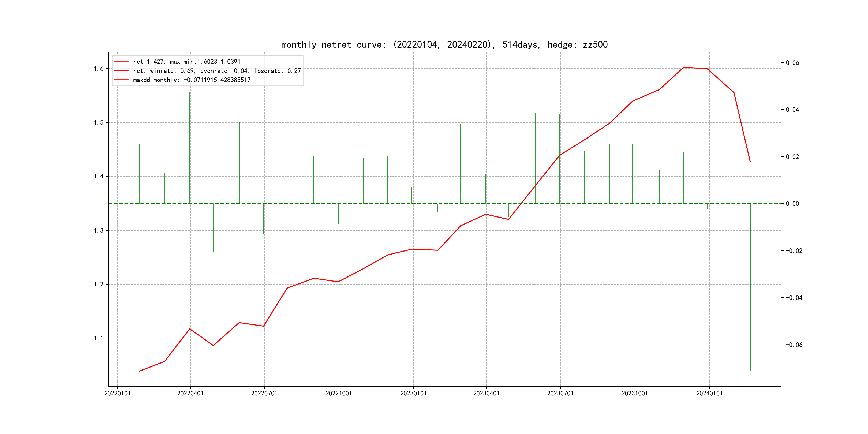Click right y-axis tick label 0.00
Viewport: 868px width, 434px height.
792,204
